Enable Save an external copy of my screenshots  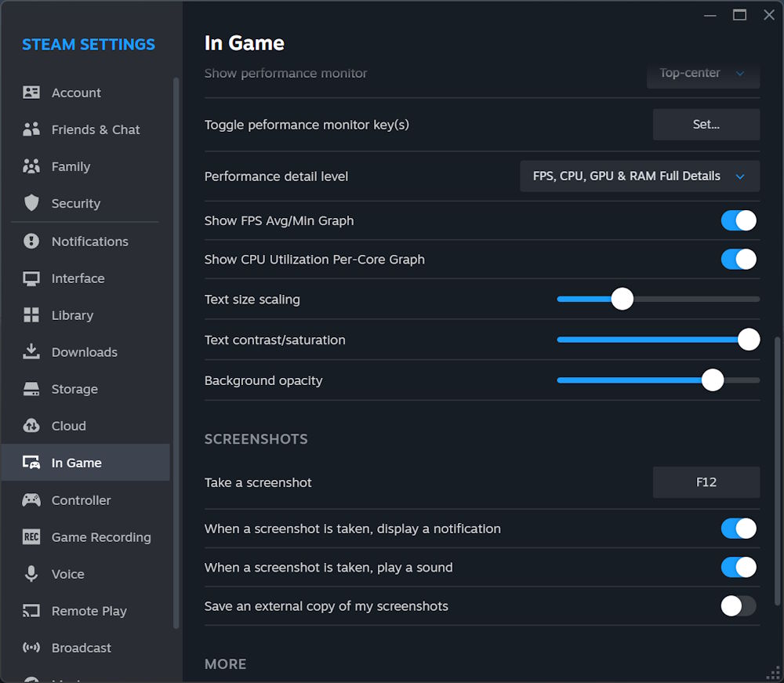(738, 605)
